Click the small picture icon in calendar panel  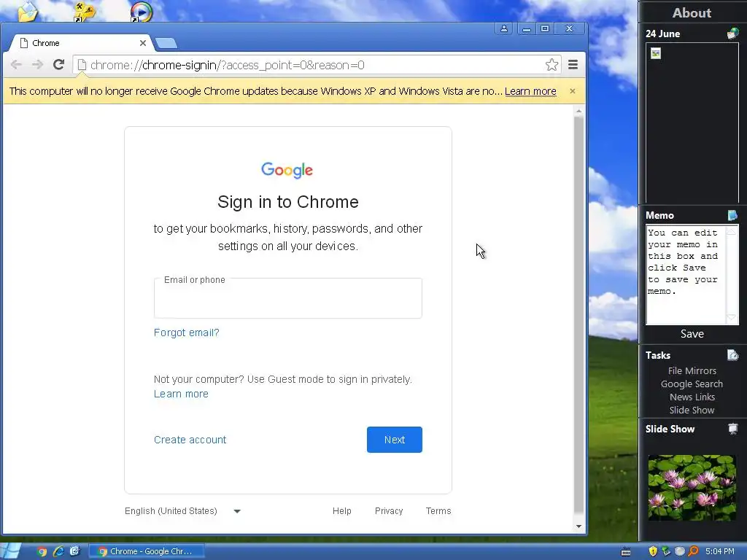click(x=656, y=53)
